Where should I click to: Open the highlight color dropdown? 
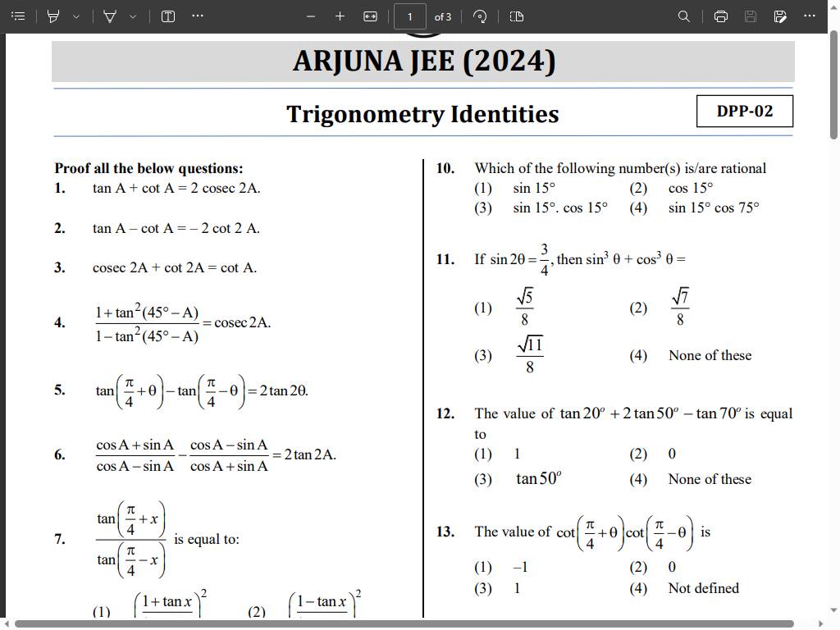(76, 16)
